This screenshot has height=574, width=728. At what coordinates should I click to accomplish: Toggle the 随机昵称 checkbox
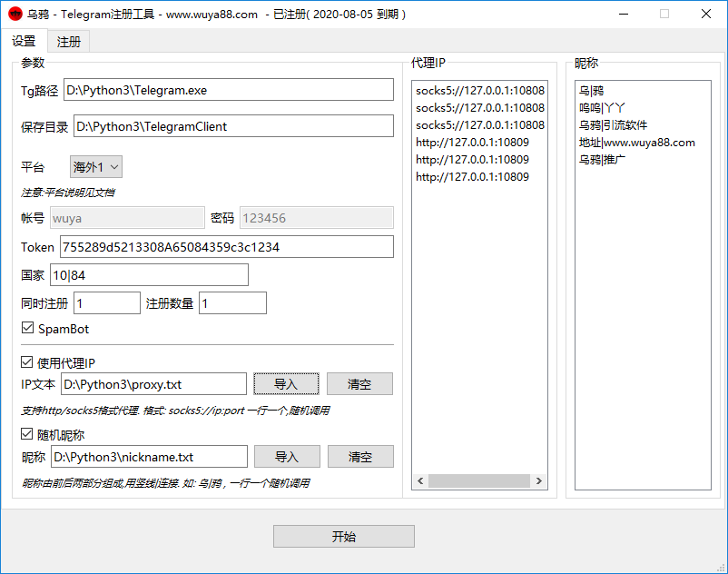(x=27, y=434)
